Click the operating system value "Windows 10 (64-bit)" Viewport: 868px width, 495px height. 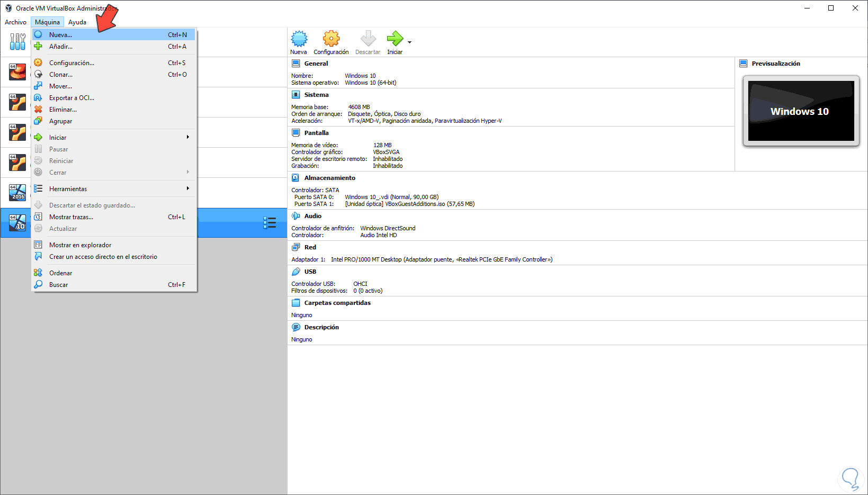coord(370,83)
